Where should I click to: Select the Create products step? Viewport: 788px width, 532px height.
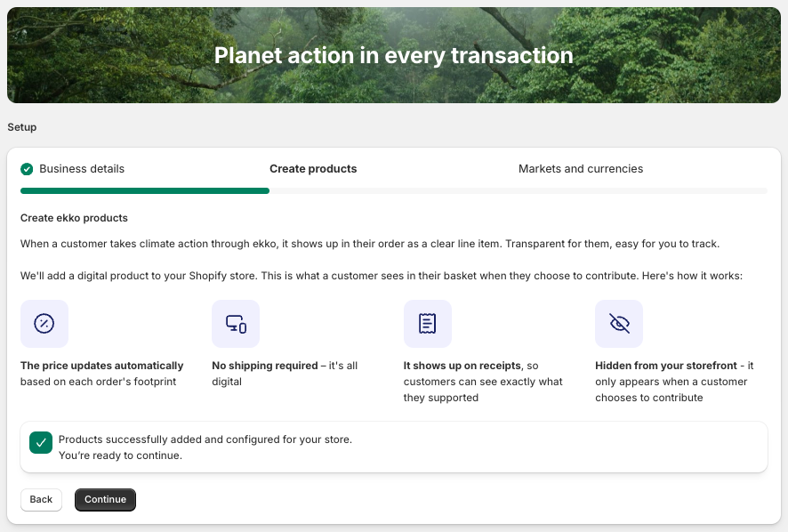tap(313, 169)
